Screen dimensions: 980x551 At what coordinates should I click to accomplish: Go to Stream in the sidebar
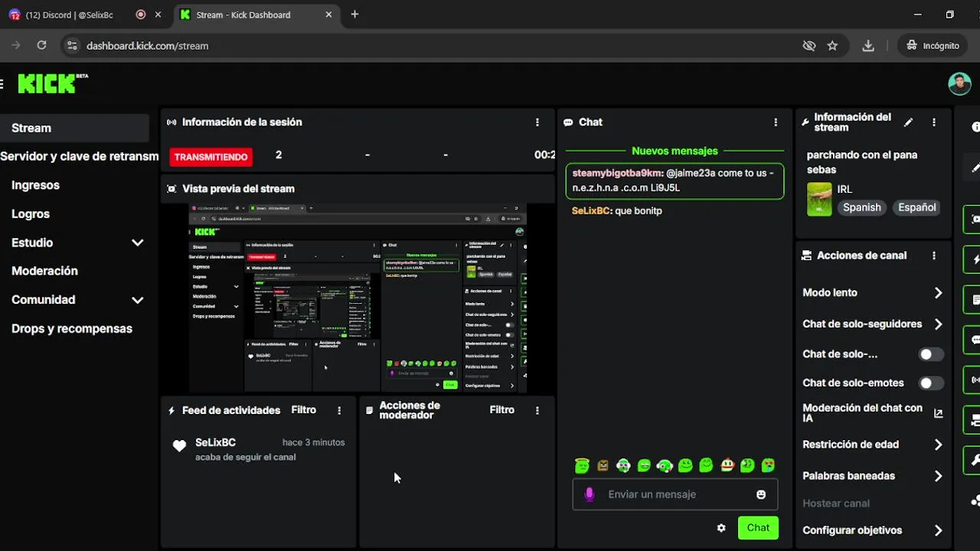75,128
